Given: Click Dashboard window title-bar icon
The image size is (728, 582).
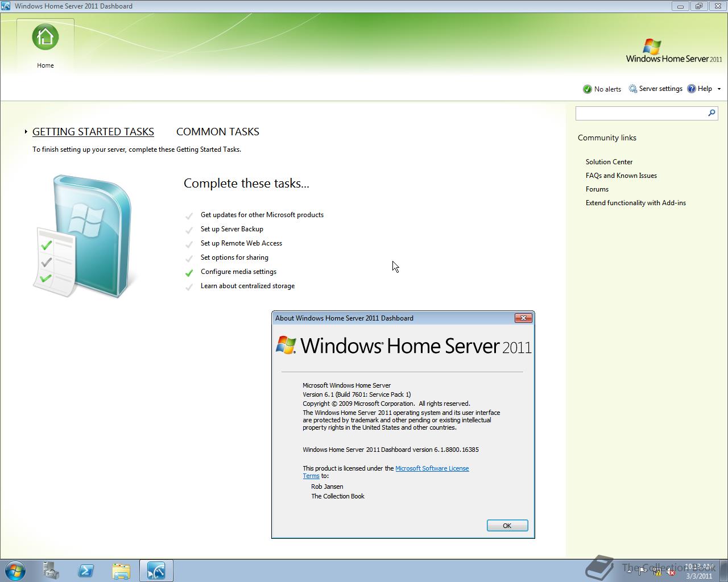Looking at the screenshot, I should click(6, 6).
